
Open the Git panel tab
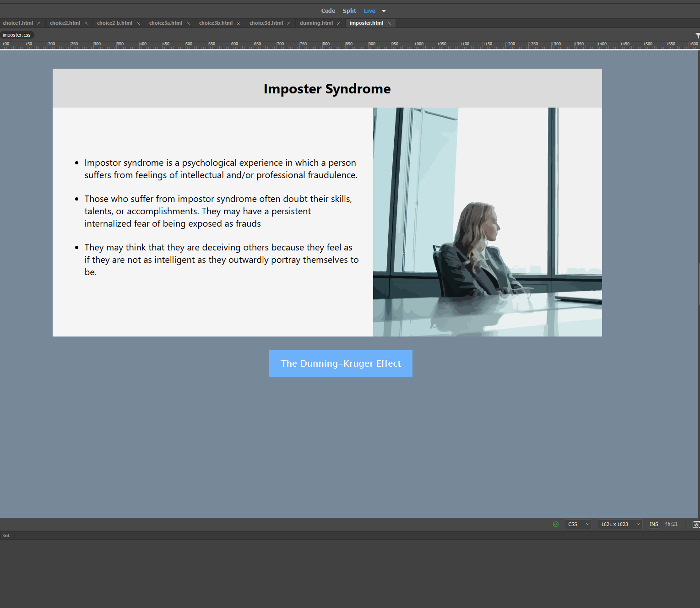coord(6,535)
